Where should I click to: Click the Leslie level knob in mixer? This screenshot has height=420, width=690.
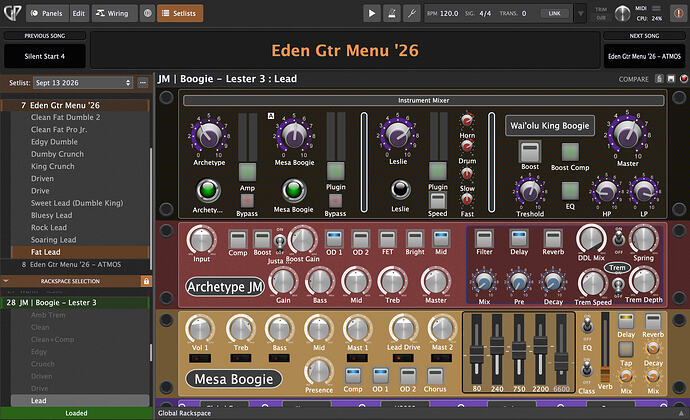397,135
